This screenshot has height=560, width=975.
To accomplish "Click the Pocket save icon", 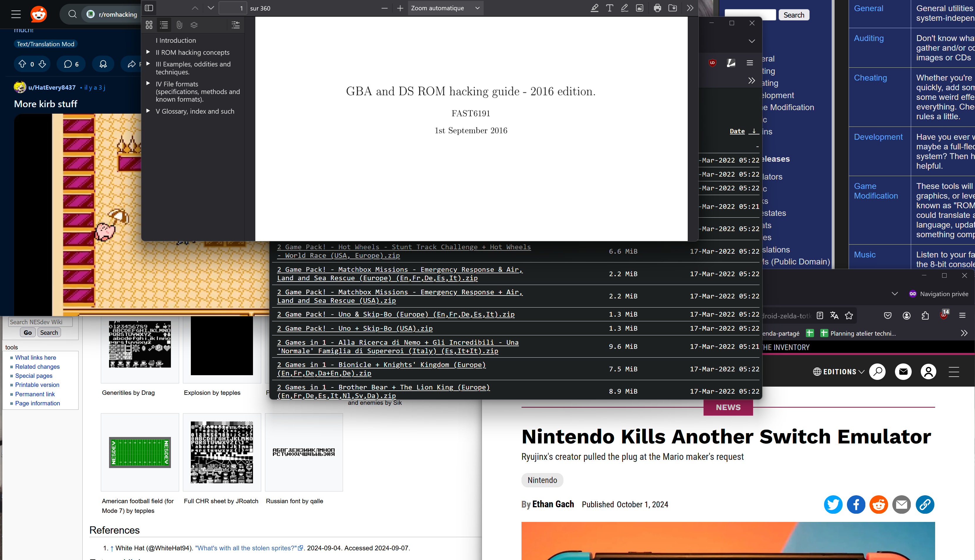I will pos(888,315).
